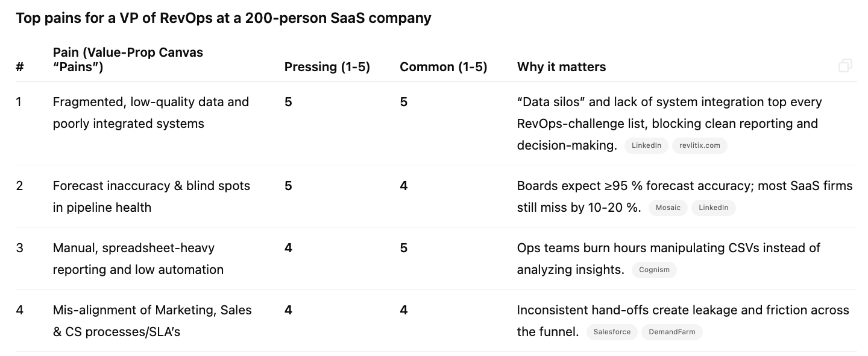The height and width of the screenshot is (356, 868).
Task: Click the Mis-alignment of Marketing, Sales cell
Action: pos(153,321)
